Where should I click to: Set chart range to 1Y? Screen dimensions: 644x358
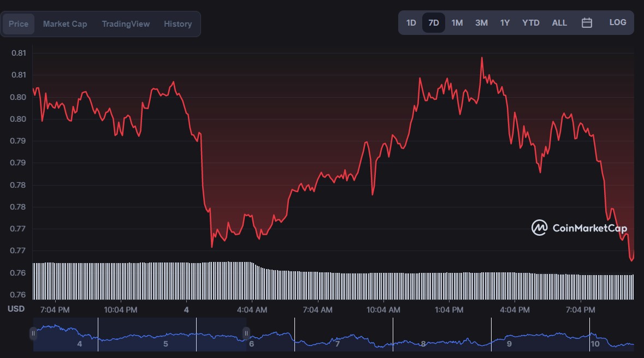pyautogui.click(x=505, y=23)
